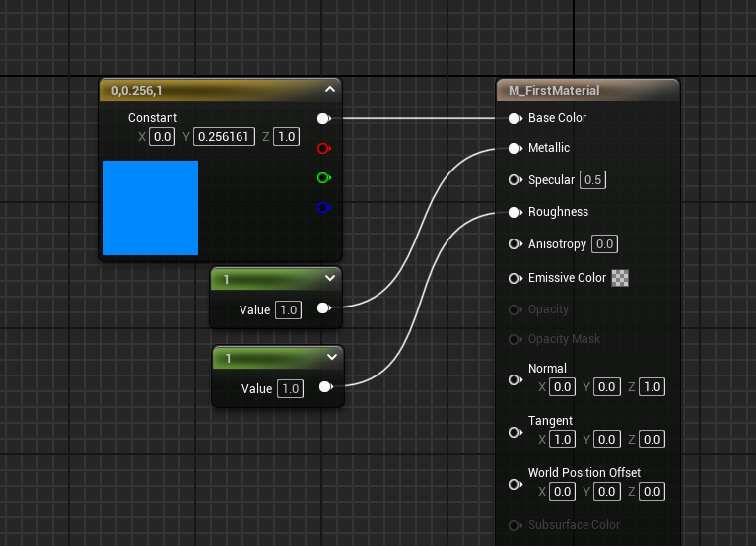Click the World Position Offset Z field
This screenshot has width=756, height=546.
coord(652,492)
